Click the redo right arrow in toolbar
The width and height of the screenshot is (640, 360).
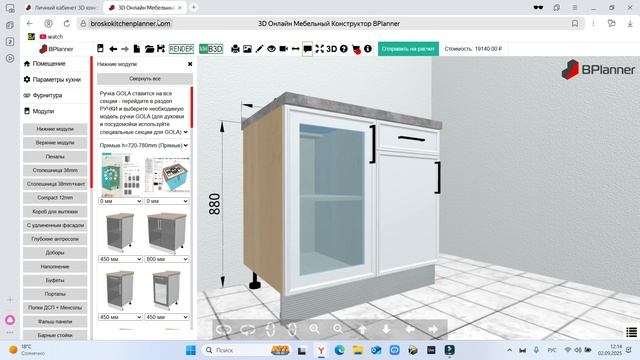pos(125,49)
